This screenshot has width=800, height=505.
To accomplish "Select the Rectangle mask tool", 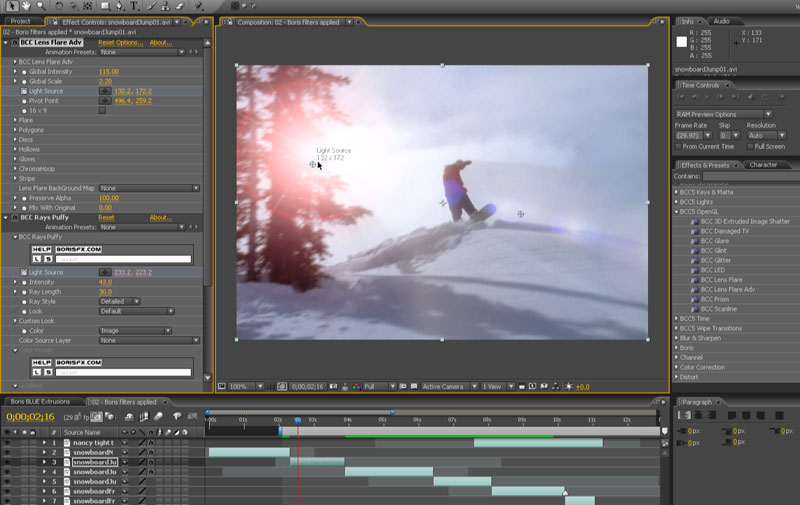I will [x=105, y=6].
